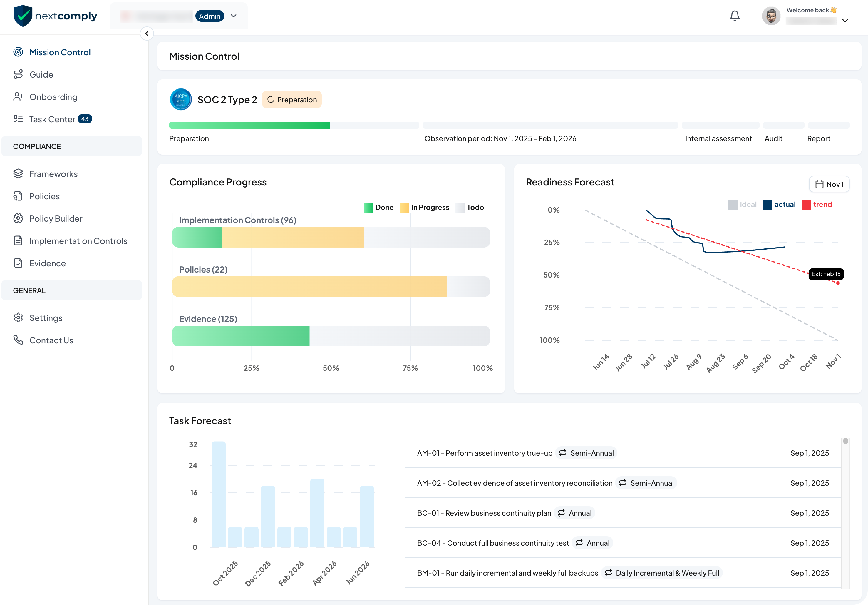Click the notification bell icon
This screenshot has height=605, width=868.
pos(735,16)
